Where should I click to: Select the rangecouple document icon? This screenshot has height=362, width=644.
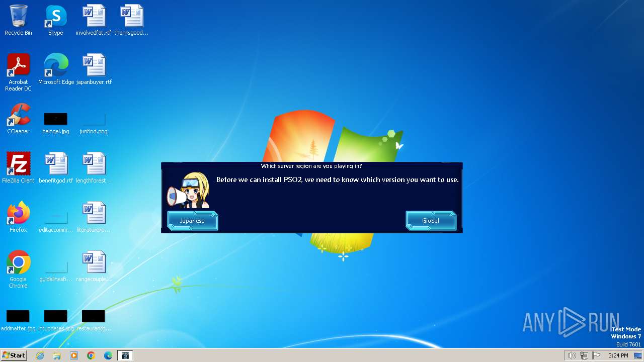coord(94,266)
